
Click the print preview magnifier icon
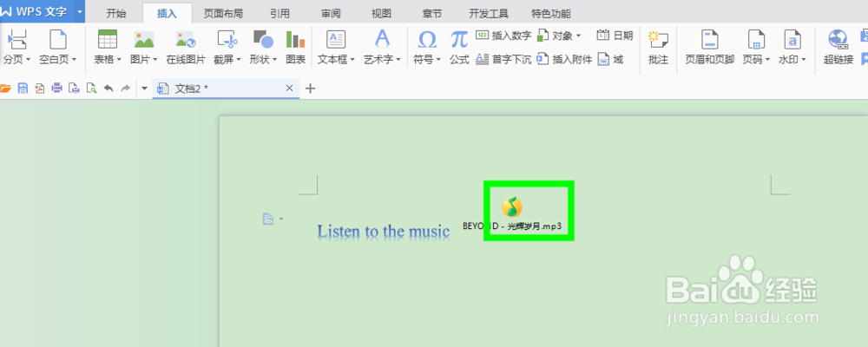click(x=91, y=88)
